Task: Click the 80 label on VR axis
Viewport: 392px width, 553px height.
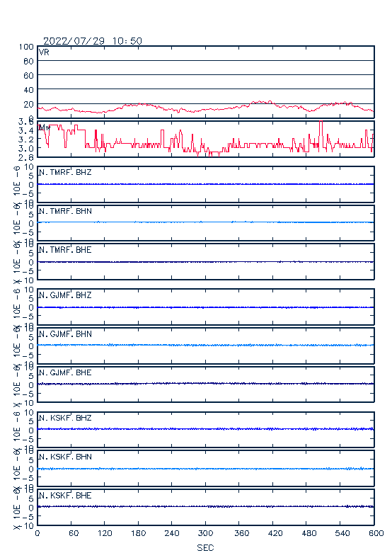Action: 28,62
